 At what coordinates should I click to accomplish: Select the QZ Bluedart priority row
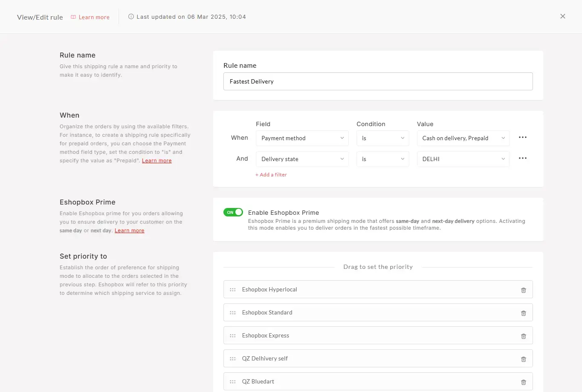(378, 381)
